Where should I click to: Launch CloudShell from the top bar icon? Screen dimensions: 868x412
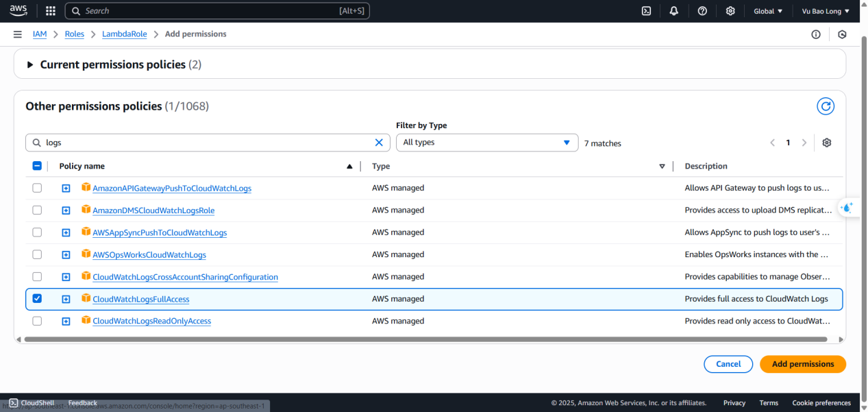click(646, 11)
